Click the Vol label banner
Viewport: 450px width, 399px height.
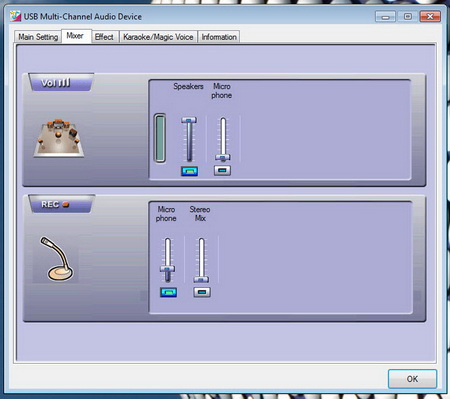[x=61, y=82]
